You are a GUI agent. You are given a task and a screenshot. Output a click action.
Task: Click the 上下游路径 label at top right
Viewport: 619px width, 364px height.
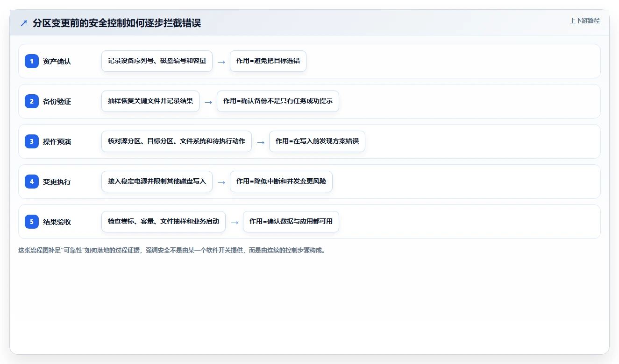point(584,21)
